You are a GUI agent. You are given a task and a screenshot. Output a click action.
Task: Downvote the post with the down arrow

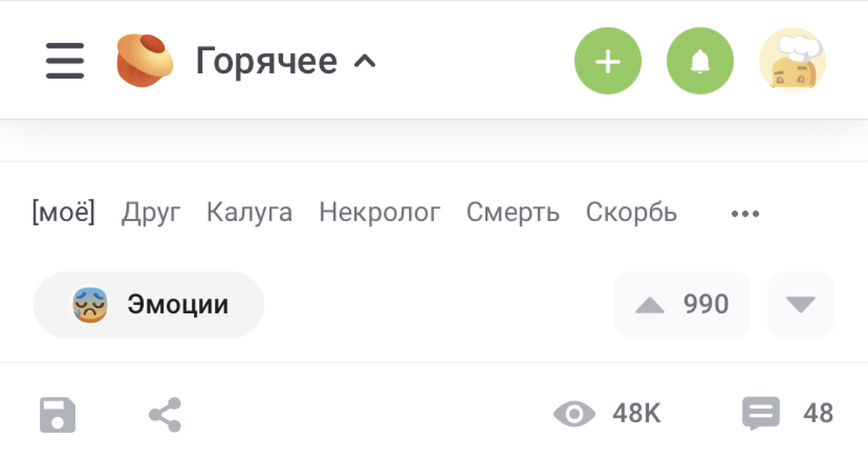[801, 304]
